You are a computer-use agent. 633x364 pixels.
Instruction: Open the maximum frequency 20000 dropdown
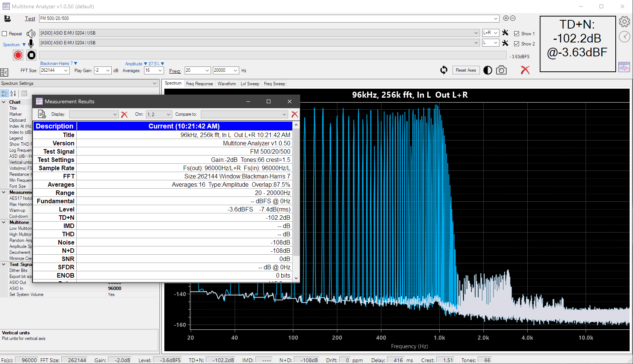click(x=235, y=70)
